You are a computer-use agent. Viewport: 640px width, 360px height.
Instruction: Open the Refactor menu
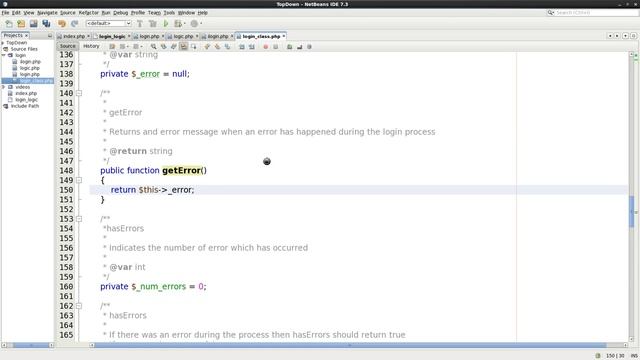click(88, 13)
